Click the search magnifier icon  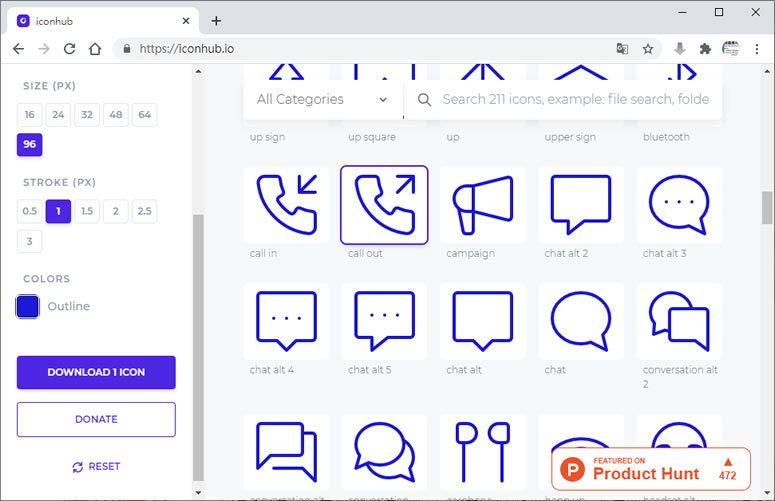coord(424,99)
